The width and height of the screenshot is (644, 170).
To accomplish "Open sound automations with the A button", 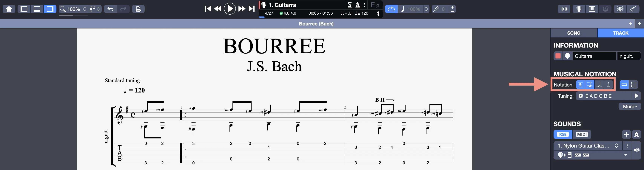I will pos(637,134).
